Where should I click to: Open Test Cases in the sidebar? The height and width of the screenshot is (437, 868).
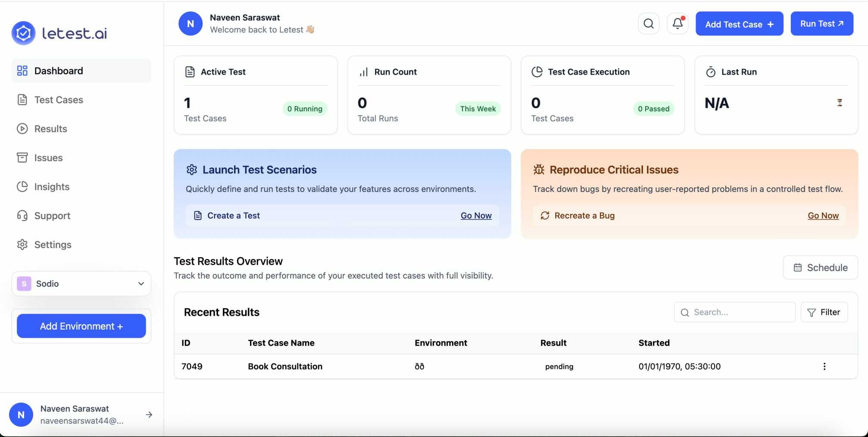tap(59, 100)
